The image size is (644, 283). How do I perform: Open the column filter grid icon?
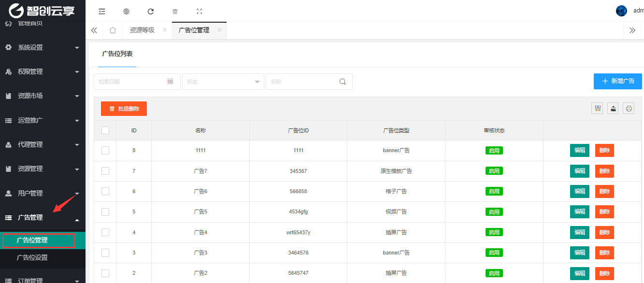(598, 109)
